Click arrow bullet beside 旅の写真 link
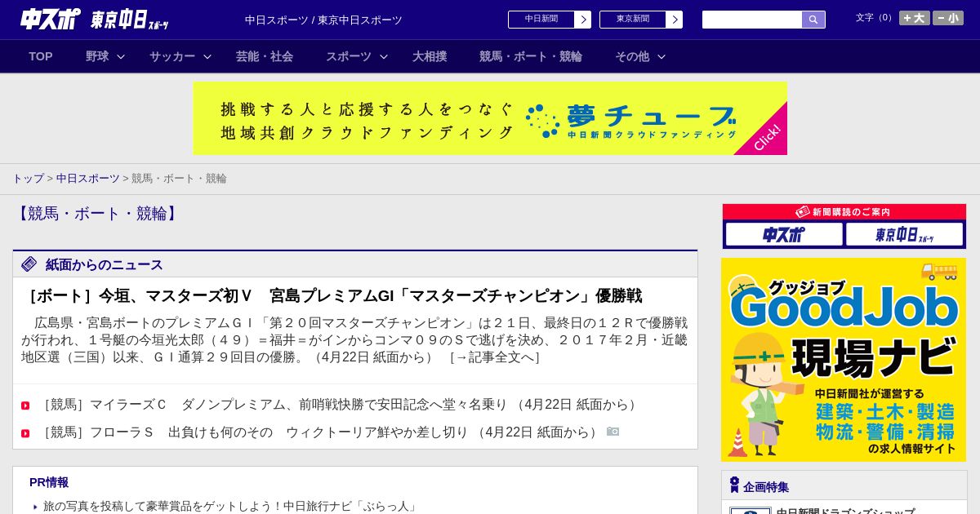 35,507
